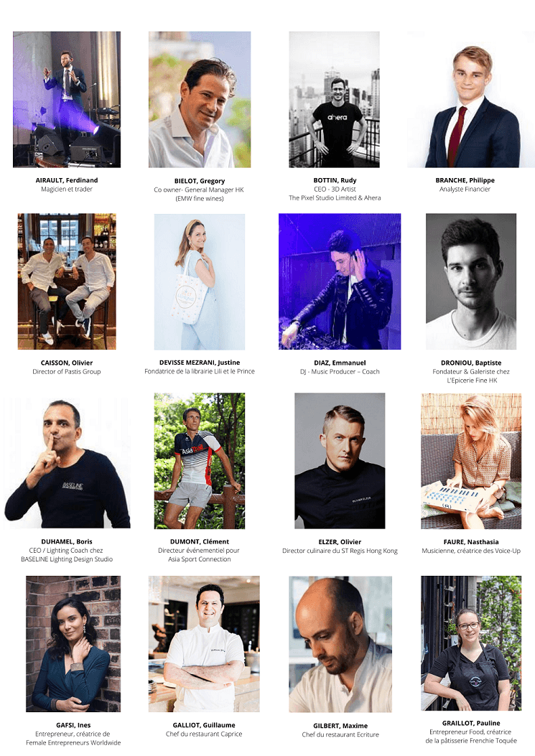Screen dimensions: 535x756
Task: Select Olivier Elzer's chef jacket portrait
Action: click(340, 461)
